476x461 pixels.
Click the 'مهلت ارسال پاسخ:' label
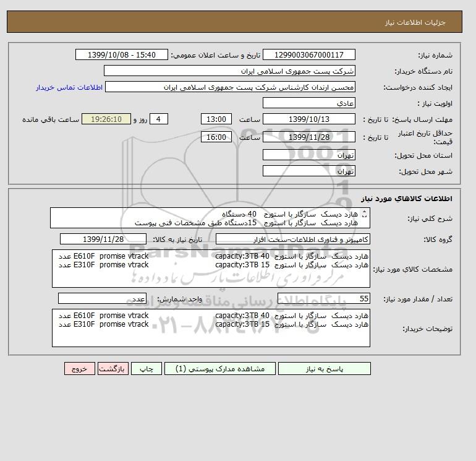click(422, 119)
